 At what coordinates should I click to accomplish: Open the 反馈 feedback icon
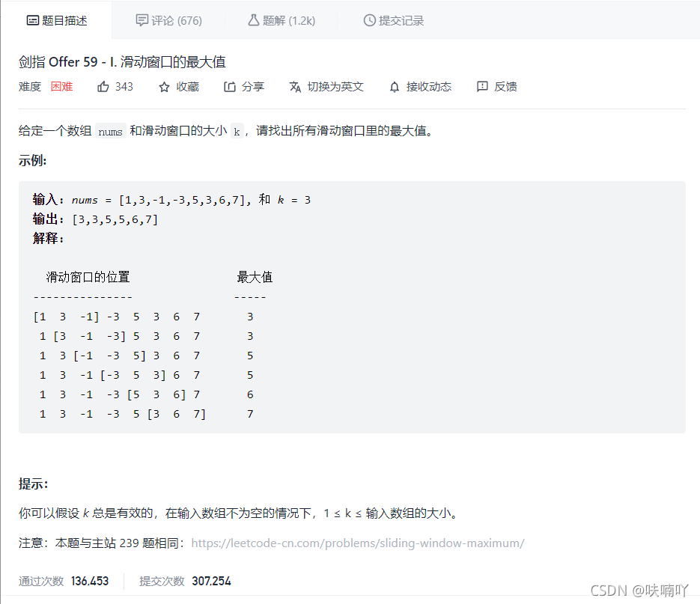pos(482,86)
